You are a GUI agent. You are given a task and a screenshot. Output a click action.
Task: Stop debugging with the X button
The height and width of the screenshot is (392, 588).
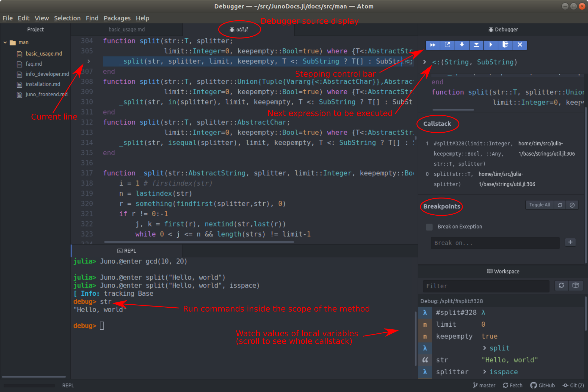point(520,45)
